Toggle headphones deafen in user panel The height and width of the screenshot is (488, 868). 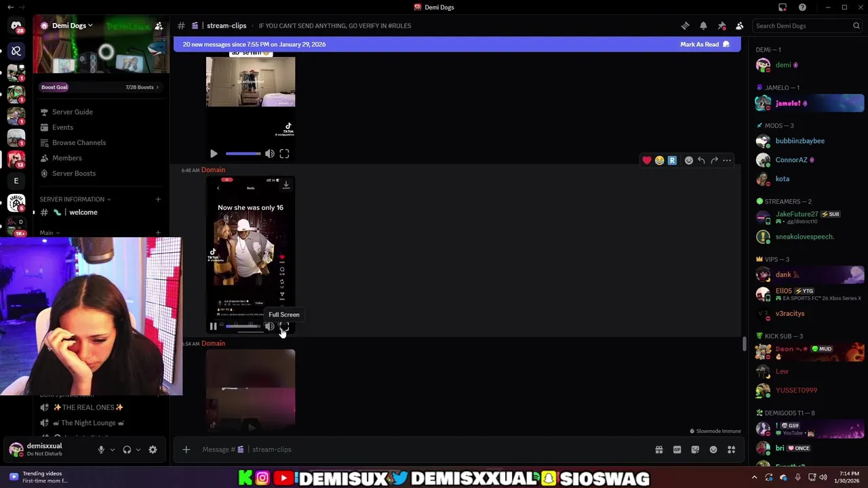click(x=127, y=449)
